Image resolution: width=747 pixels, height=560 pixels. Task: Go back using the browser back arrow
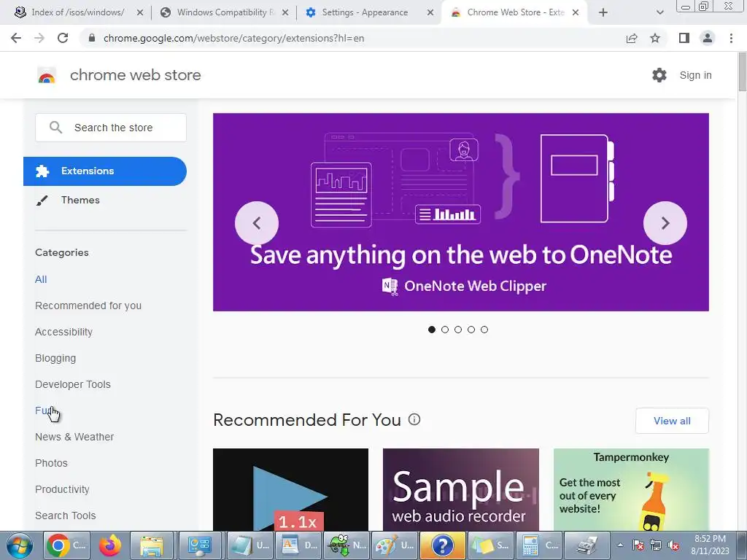pyautogui.click(x=16, y=38)
